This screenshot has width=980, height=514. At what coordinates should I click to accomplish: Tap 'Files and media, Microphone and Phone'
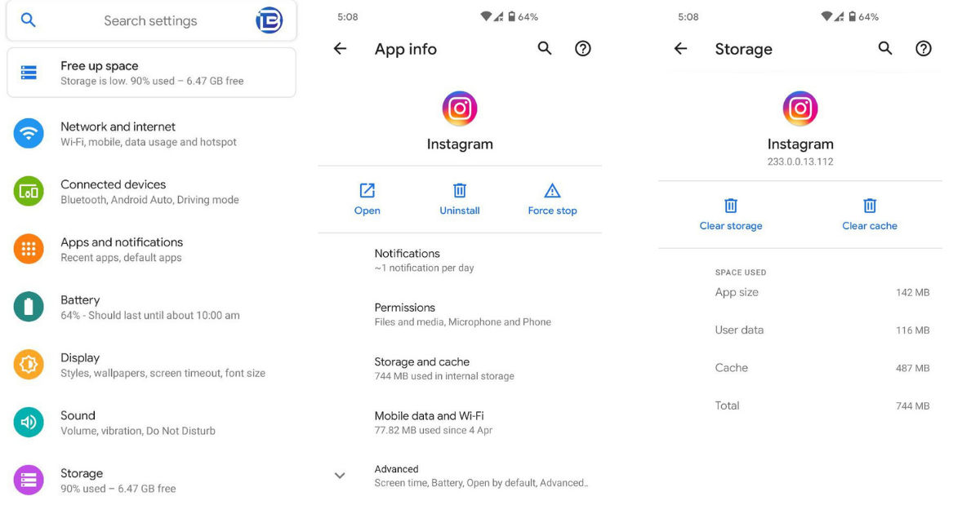coord(463,322)
